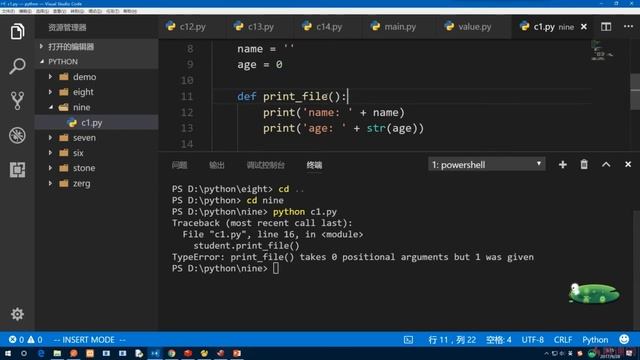Add a new terminal with the plus icon
The height and width of the screenshot is (360, 640).
pos(562,164)
